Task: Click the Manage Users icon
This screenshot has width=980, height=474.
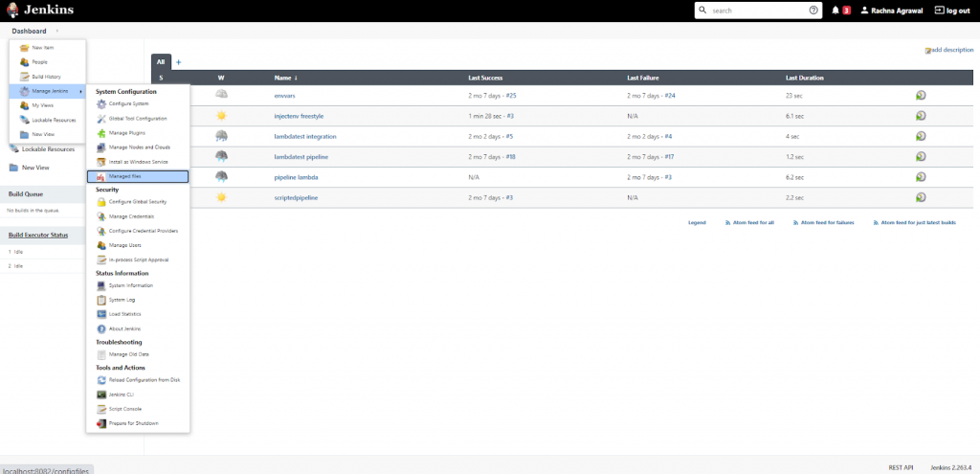Action: point(101,245)
